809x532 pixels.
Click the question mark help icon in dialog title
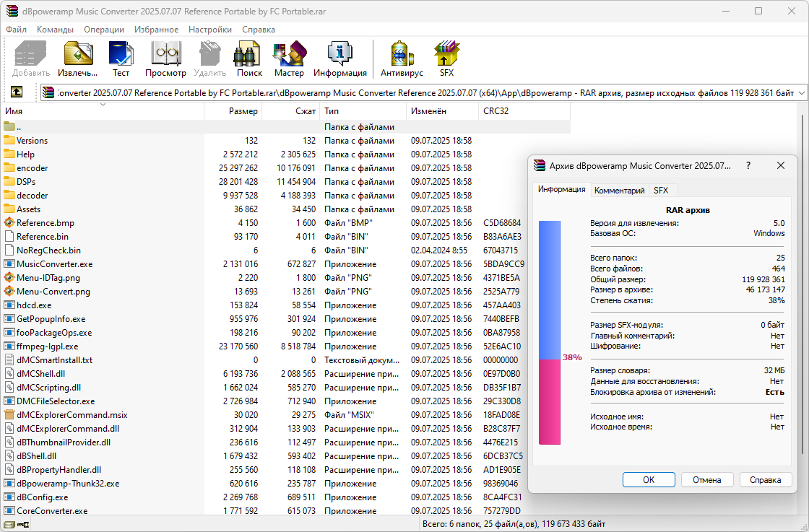click(x=748, y=165)
